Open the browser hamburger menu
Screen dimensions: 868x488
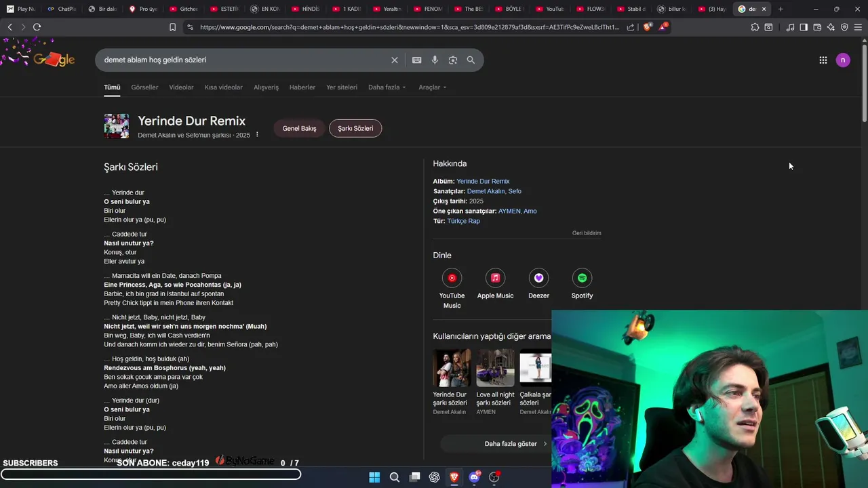[858, 27]
